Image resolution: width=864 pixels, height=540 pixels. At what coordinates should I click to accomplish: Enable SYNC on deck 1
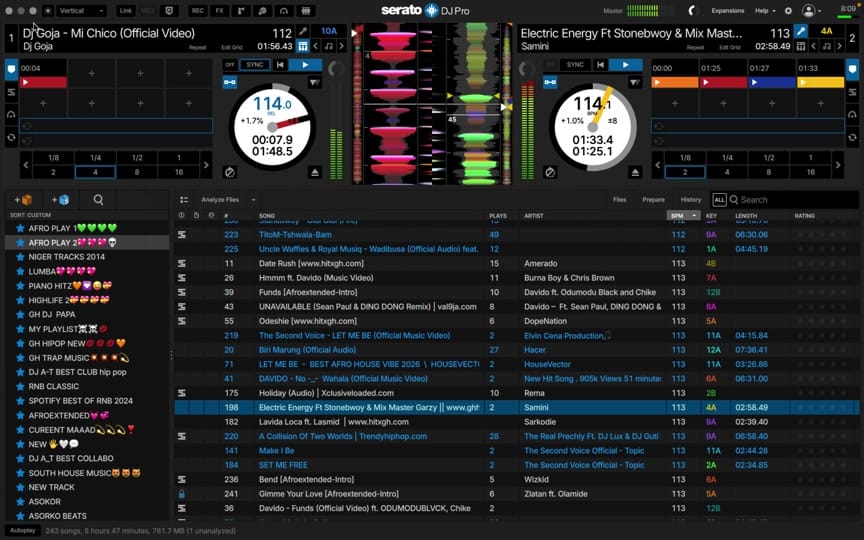pos(255,65)
